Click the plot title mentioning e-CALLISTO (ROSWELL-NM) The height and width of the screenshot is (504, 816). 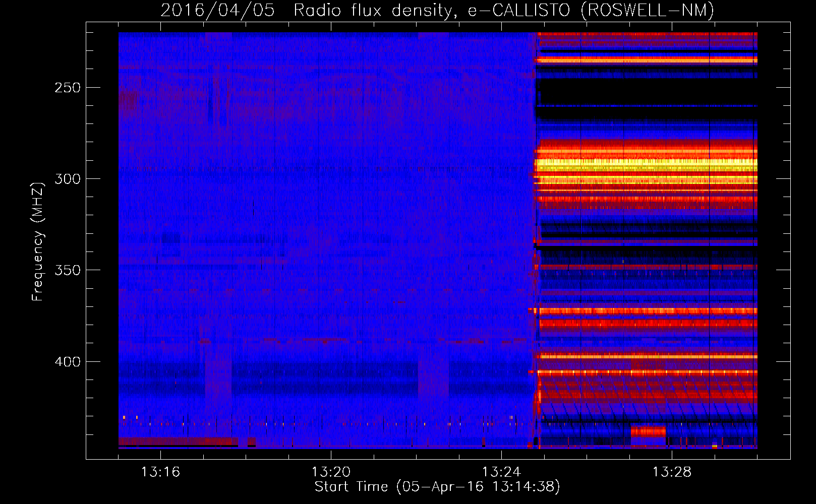click(437, 10)
